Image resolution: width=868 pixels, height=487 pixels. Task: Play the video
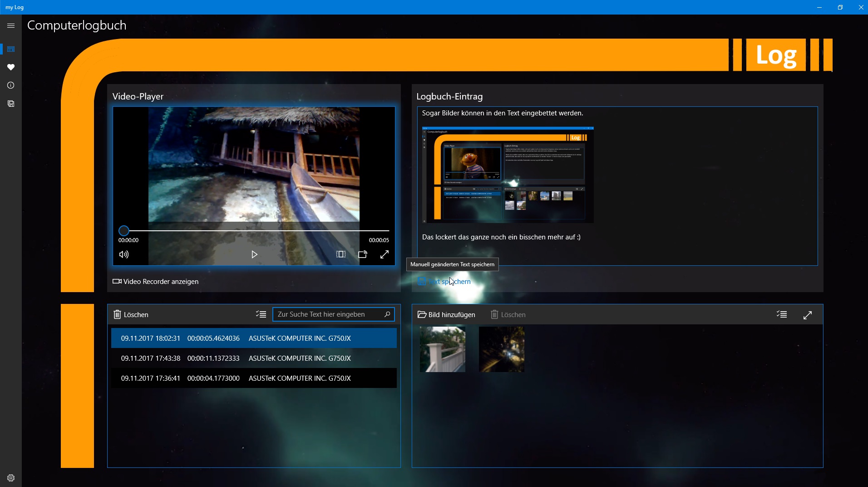pyautogui.click(x=254, y=254)
